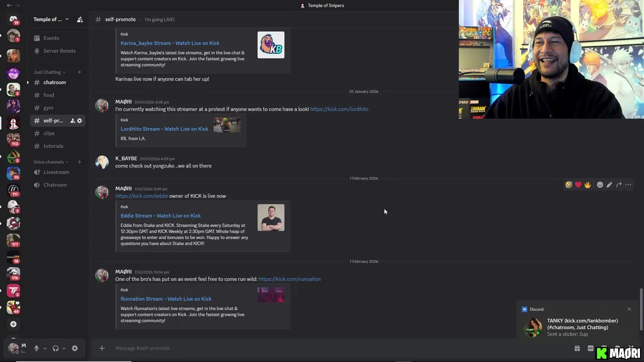Open user settings gear
This screenshot has width=644, height=362.
[75, 348]
